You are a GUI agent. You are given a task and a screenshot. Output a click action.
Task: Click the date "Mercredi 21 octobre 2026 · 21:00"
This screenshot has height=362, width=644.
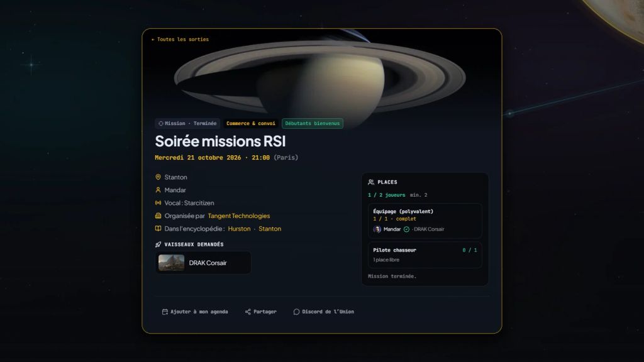click(213, 158)
